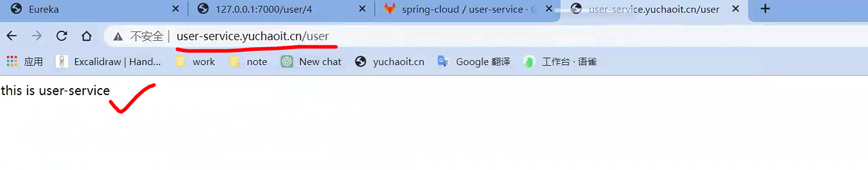
Task: Expand the note bookmarks folder
Action: [248, 62]
